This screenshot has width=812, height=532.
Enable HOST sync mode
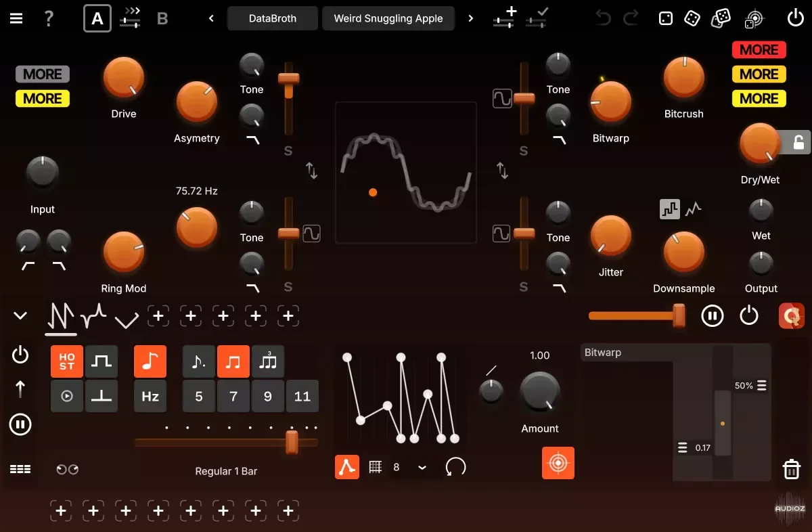(x=67, y=361)
